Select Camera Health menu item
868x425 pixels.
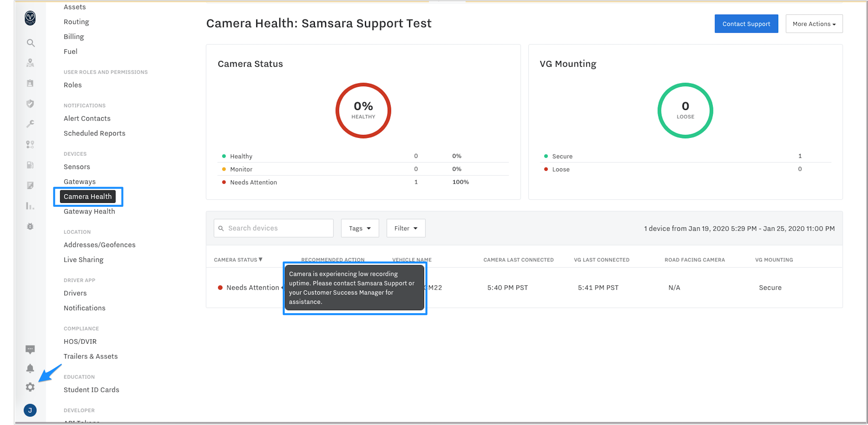(x=88, y=197)
